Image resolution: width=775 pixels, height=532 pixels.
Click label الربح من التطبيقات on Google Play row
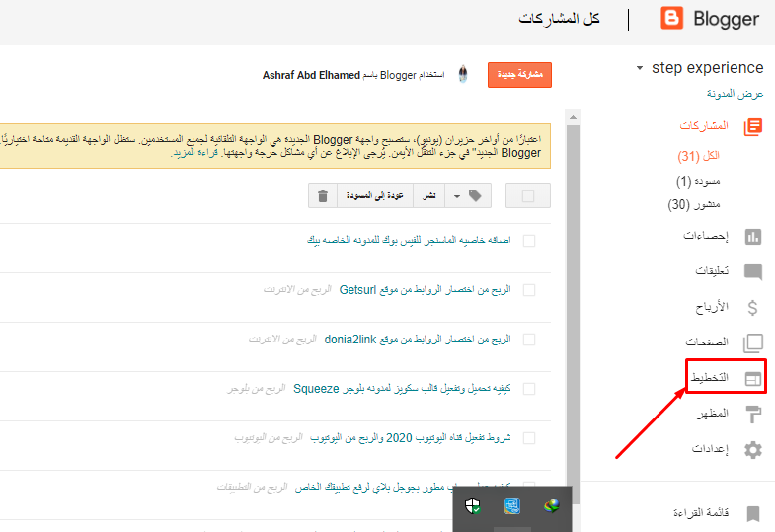[252, 487]
